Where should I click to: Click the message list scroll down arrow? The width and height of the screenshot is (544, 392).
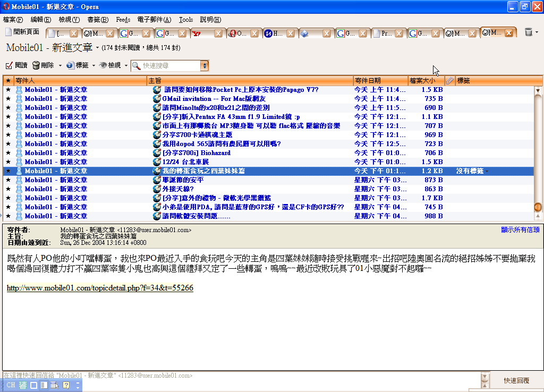pos(538,90)
